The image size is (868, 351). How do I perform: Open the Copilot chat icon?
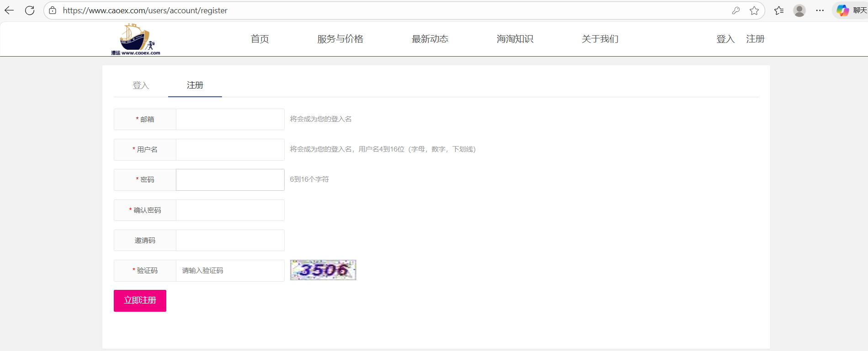(843, 10)
